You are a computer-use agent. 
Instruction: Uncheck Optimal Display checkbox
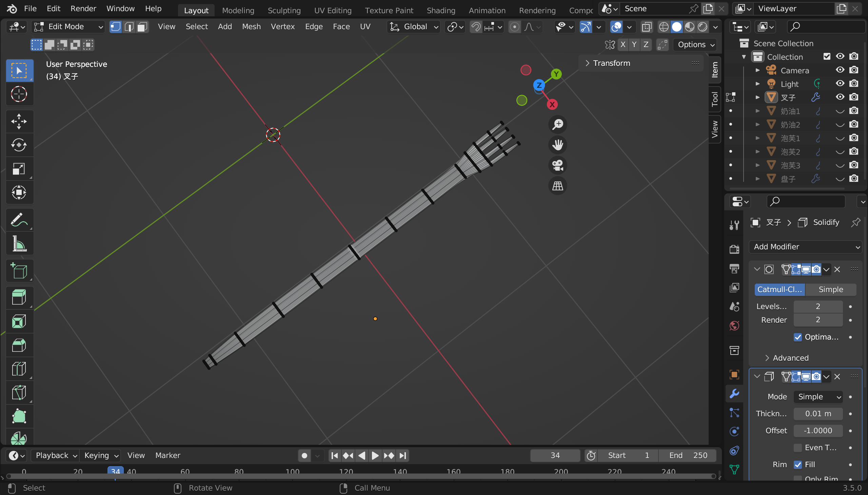(x=797, y=337)
